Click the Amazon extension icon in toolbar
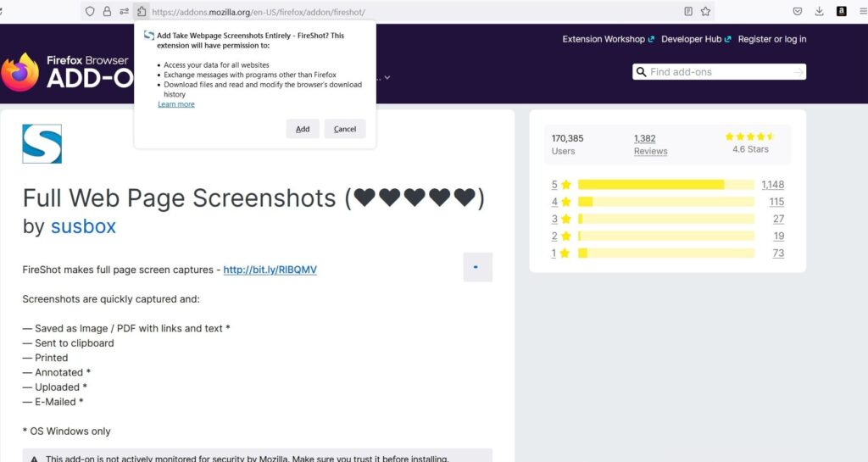The width and height of the screenshot is (868, 462). (x=842, y=11)
